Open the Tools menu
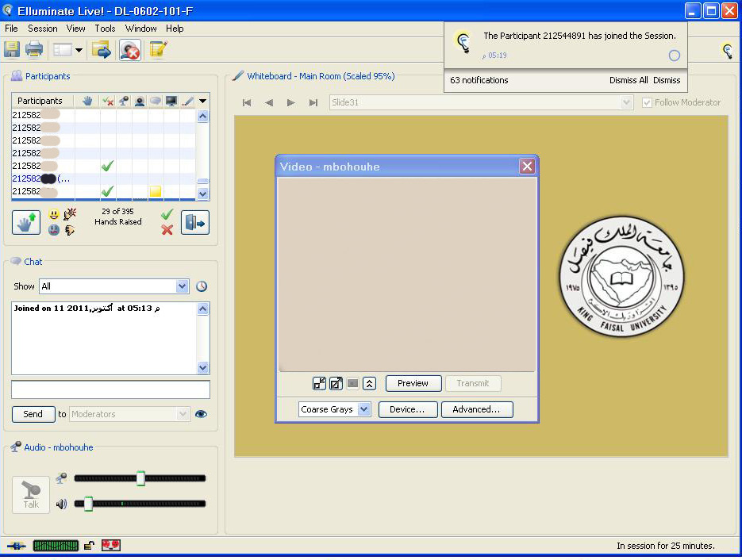Viewport: 742px width, 560px height. point(105,29)
